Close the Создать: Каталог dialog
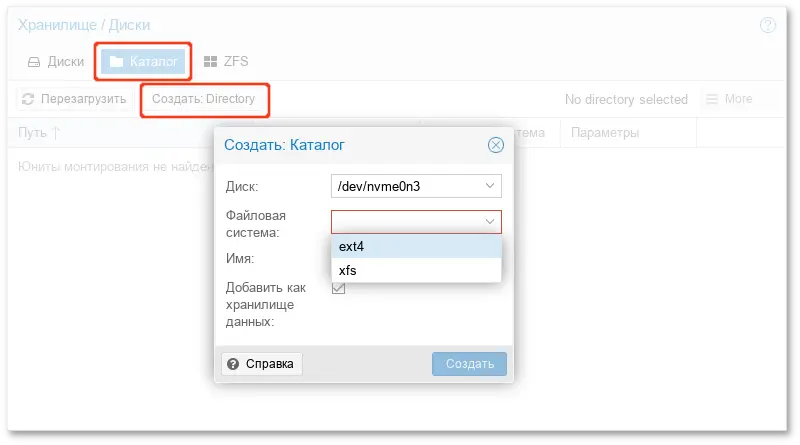The image size is (800, 445). 495,145
